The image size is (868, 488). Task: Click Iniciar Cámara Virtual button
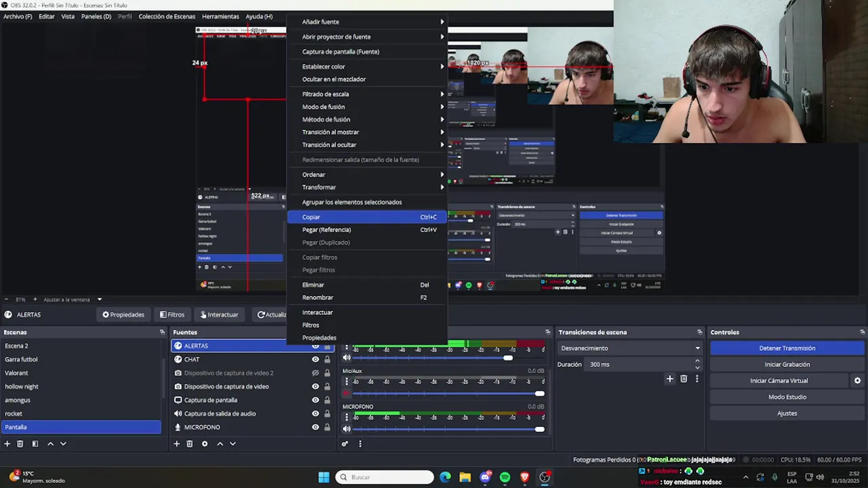pyautogui.click(x=779, y=381)
